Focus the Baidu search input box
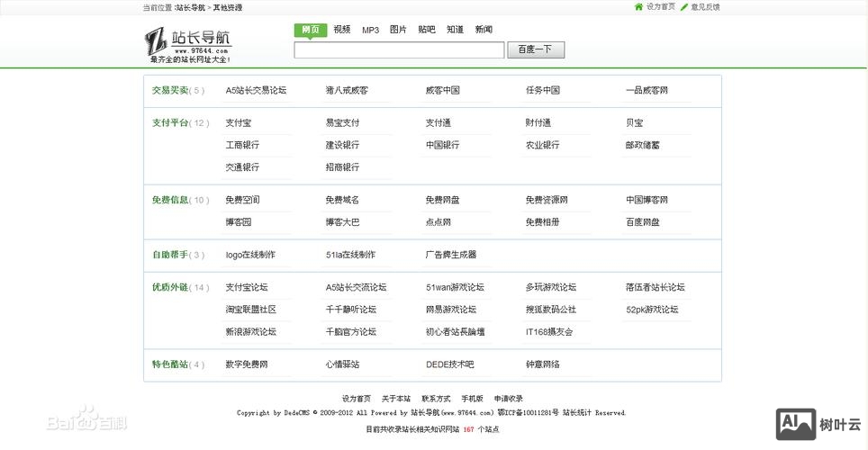This screenshot has height=450, width=868. point(399,49)
